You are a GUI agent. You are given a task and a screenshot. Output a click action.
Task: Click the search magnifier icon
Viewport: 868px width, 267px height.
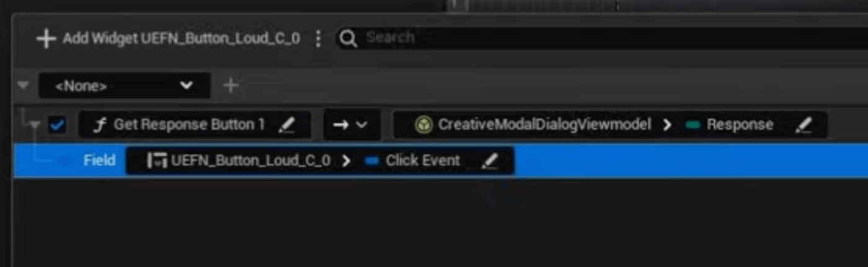(348, 39)
